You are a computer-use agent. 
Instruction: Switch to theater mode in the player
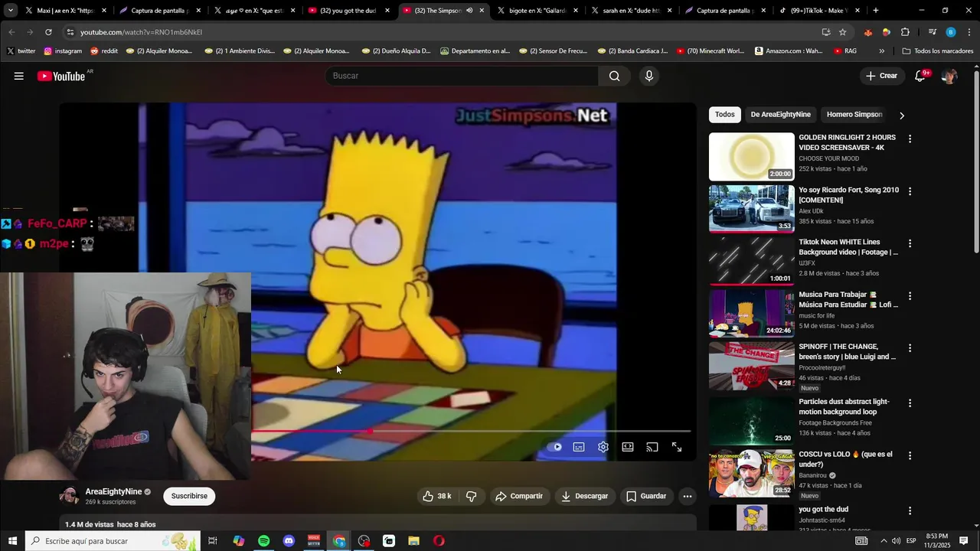pos(628,447)
